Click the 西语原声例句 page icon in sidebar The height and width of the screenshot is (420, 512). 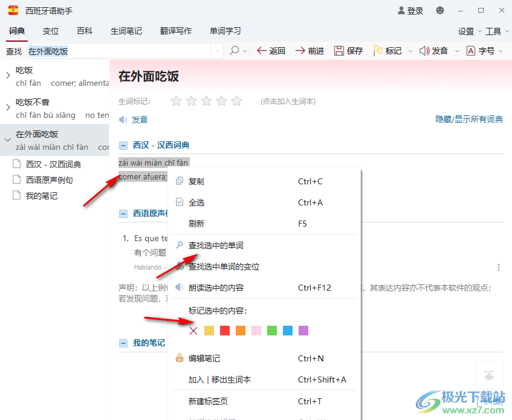tap(16, 179)
